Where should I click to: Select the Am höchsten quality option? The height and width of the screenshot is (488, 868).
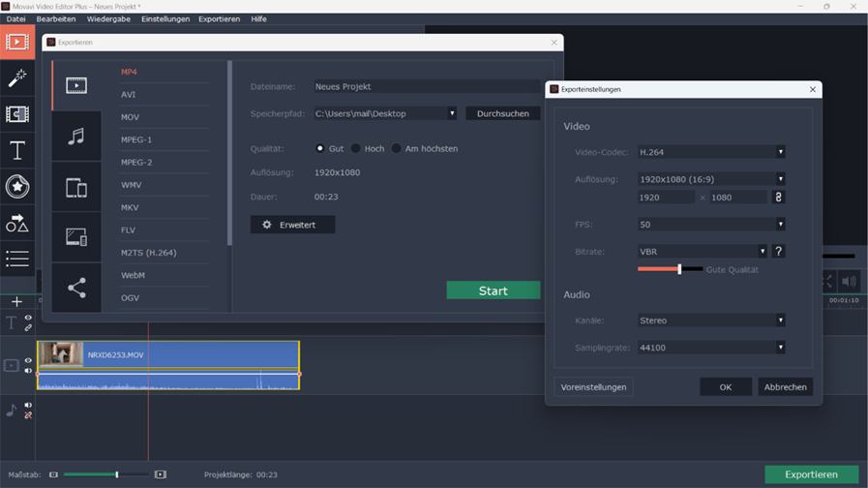click(x=397, y=148)
